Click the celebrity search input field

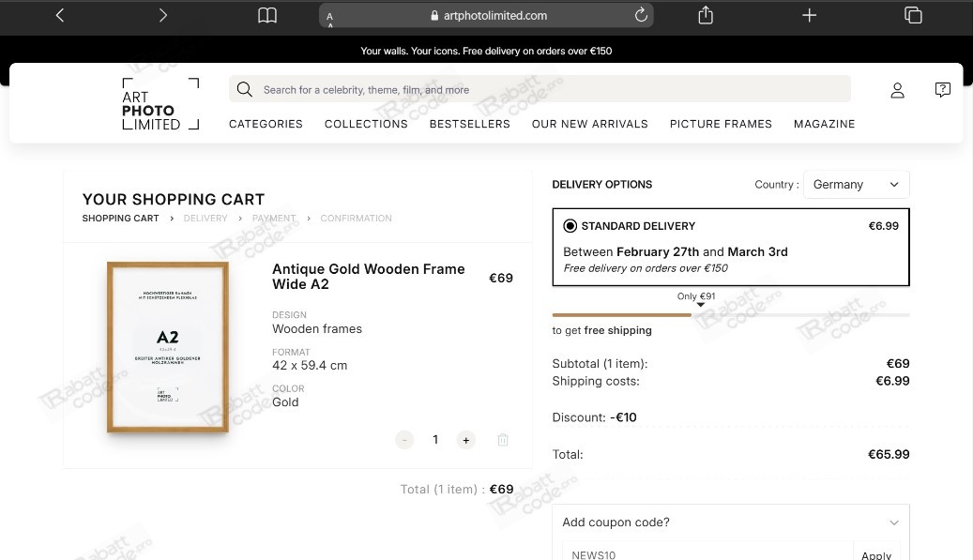pyautogui.click(x=540, y=90)
